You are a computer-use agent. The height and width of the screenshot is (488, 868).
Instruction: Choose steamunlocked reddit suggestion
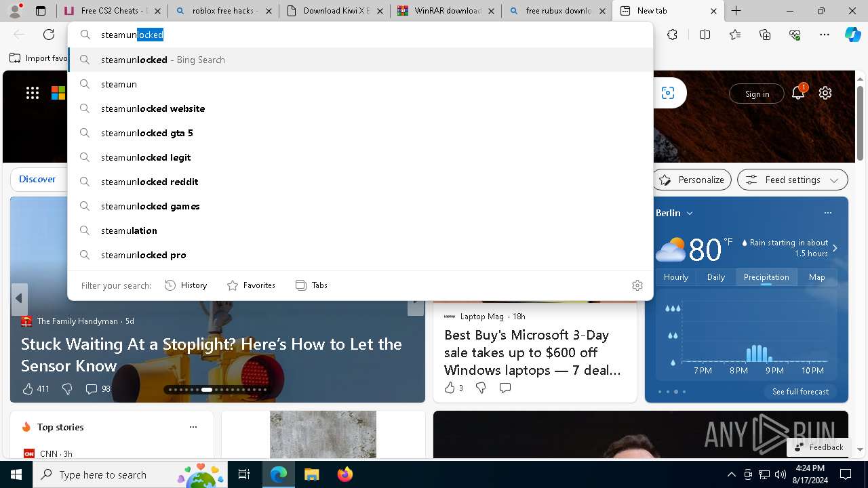[361, 182]
